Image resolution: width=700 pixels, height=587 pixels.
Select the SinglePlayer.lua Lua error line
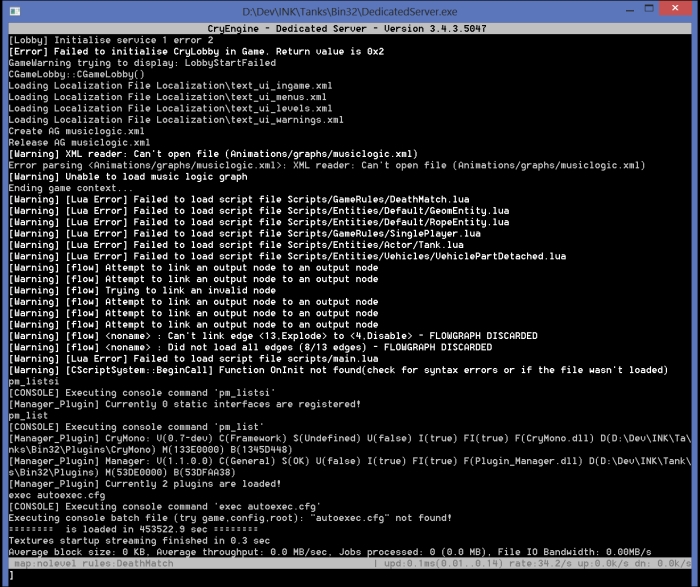tap(244, 233)
